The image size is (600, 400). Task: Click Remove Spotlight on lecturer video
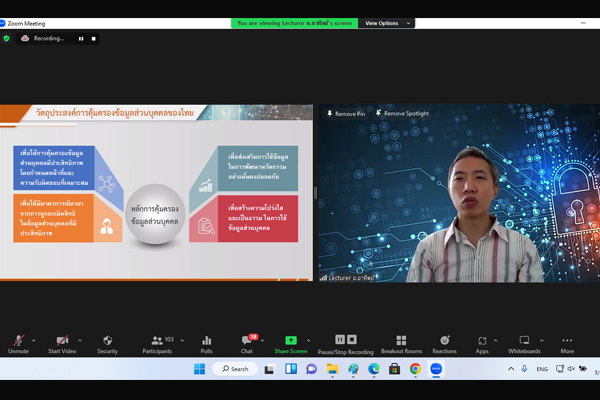coord(403,114)
